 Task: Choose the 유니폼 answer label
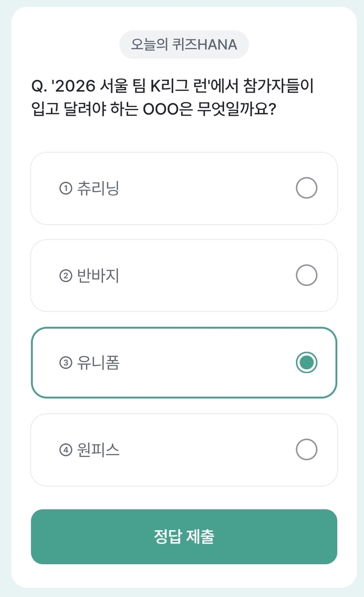pyautogui.click(x=98, y=363)
